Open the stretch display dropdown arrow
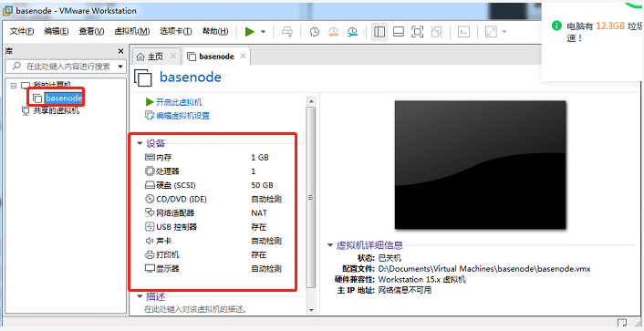Image resolution: width=644 pixels, height=331 pixels. point(504,32)
